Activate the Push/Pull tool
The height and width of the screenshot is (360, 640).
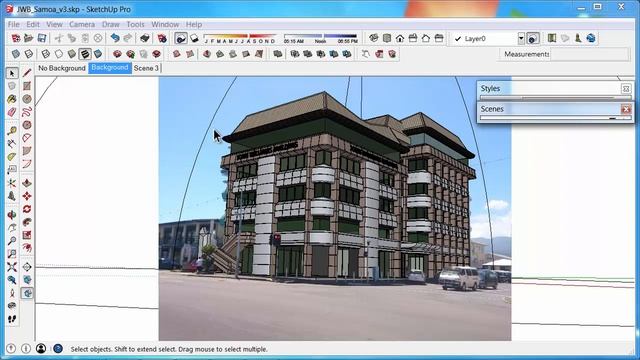pyautogui.click(x=27, y=183)
